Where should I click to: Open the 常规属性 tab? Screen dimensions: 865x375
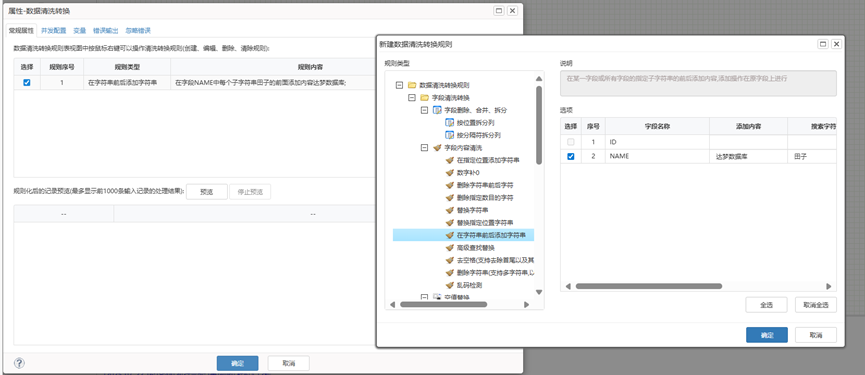pos(22,31)
